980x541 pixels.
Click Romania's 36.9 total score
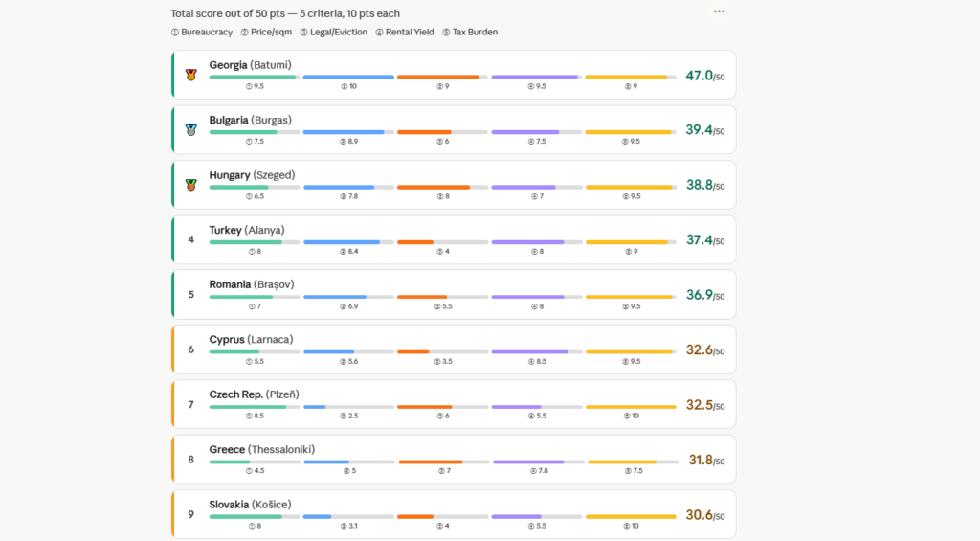705,295
